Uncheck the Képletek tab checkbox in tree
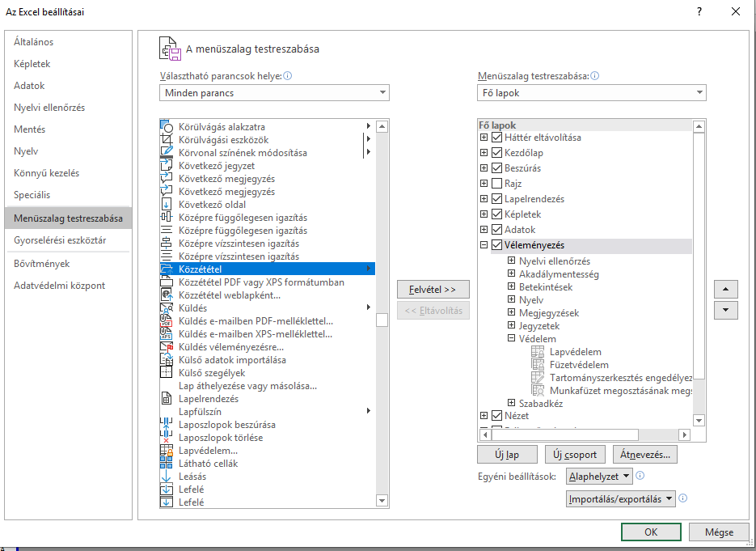 point(497,214)
